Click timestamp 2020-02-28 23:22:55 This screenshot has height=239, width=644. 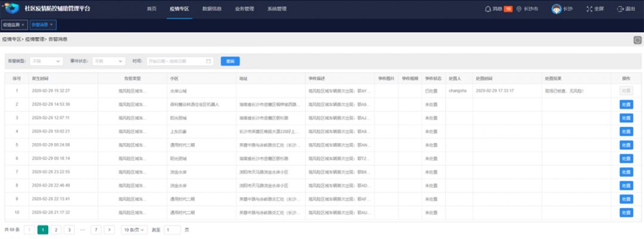[x=51, y=172]
